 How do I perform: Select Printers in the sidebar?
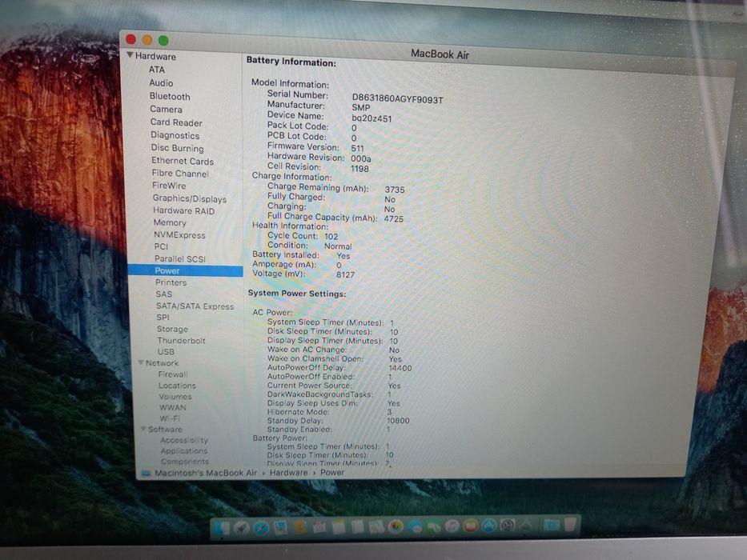point(171,282)
